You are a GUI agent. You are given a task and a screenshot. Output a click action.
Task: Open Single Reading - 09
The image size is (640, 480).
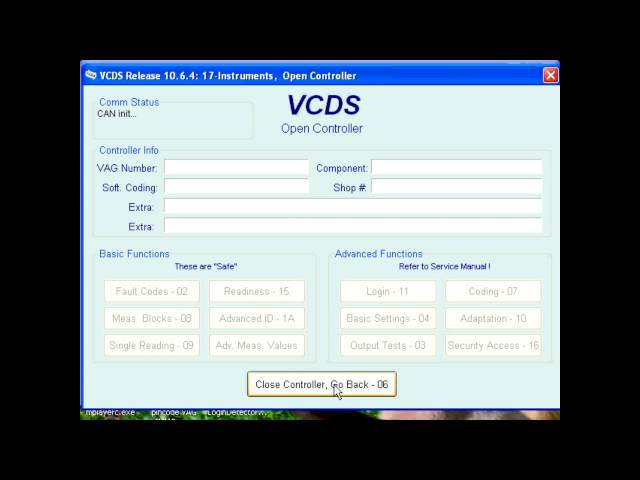[152, 345]
